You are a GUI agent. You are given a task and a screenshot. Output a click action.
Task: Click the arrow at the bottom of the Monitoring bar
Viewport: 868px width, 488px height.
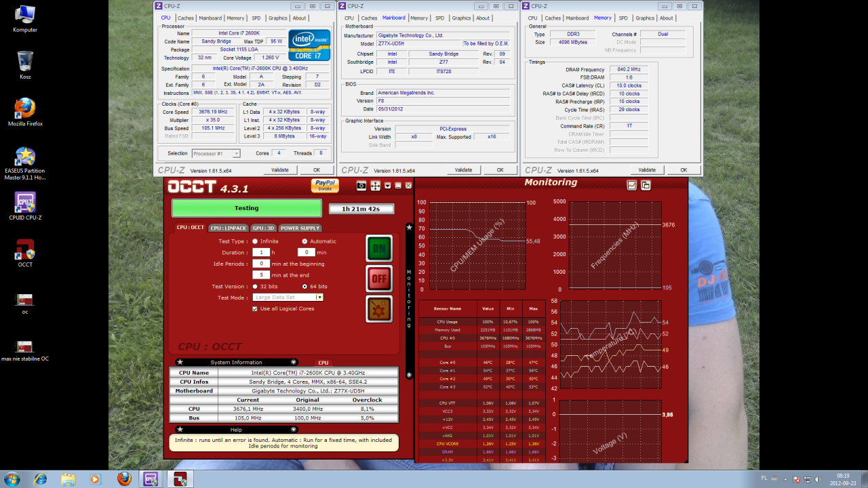coord(409,374)
